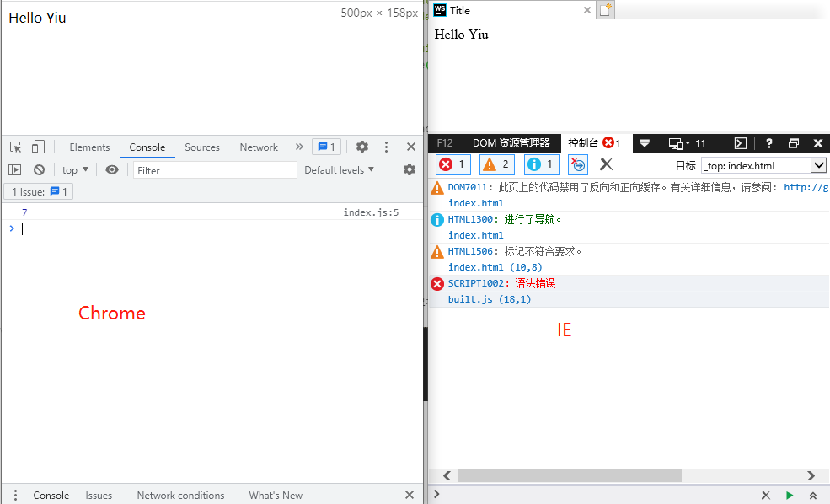Open the _top: index.html target dropdown

[763, 166]
